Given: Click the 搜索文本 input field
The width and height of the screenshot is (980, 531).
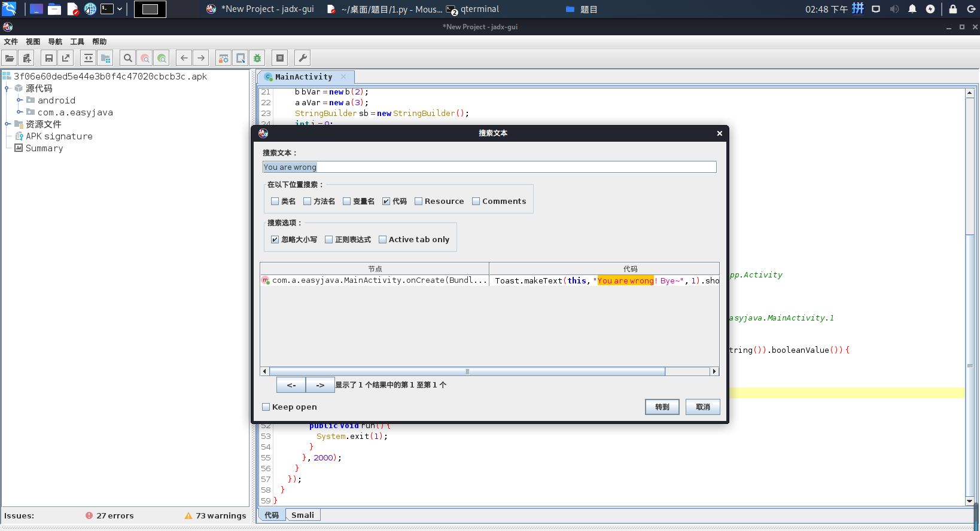Looking at the screenshot, I should click(489, 167).
